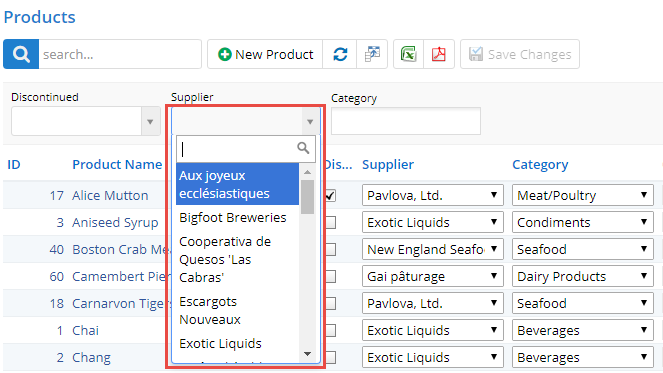The image size is (663, 373).
Task: Open Aniseed Syrup product link
Action: [115, 222]
